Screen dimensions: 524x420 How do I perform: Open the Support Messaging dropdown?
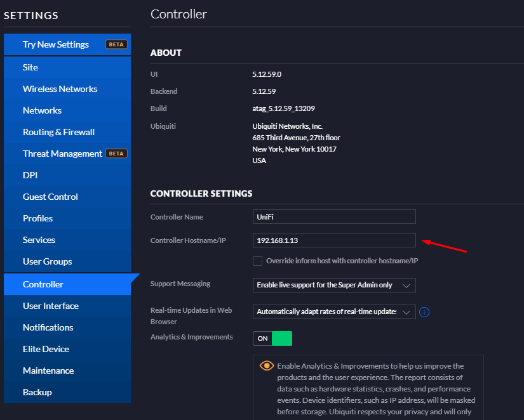click(334, 285)
